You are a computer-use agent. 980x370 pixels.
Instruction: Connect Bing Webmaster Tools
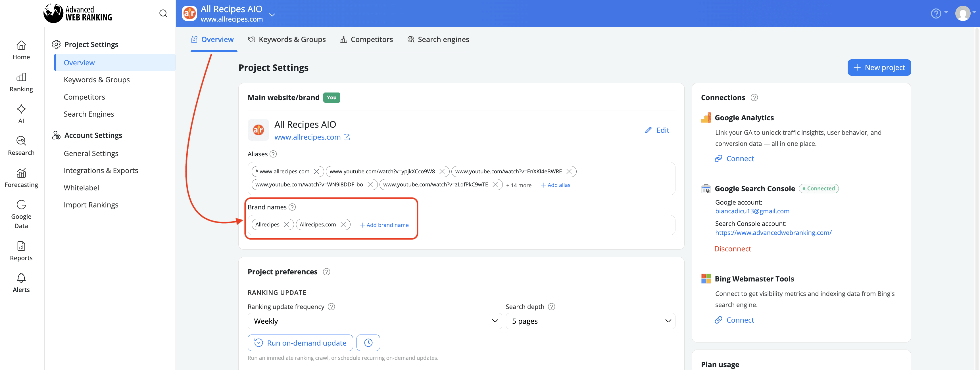[734, 320]
